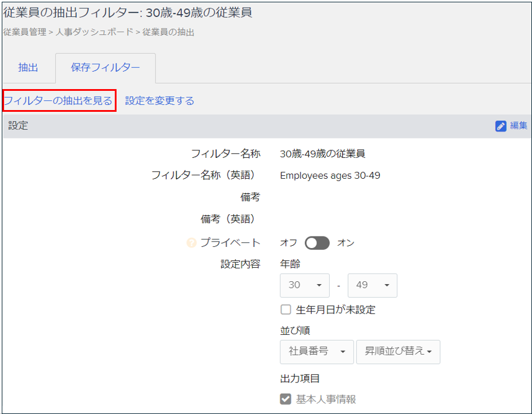Open the 昇順並び替え sort order dropdown
This screenshot has width=532, height=414.
(x=398, y=352)
